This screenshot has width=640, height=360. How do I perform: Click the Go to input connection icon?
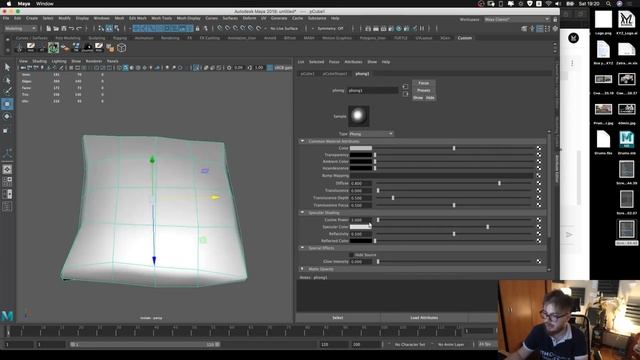[x=405, y=87]
